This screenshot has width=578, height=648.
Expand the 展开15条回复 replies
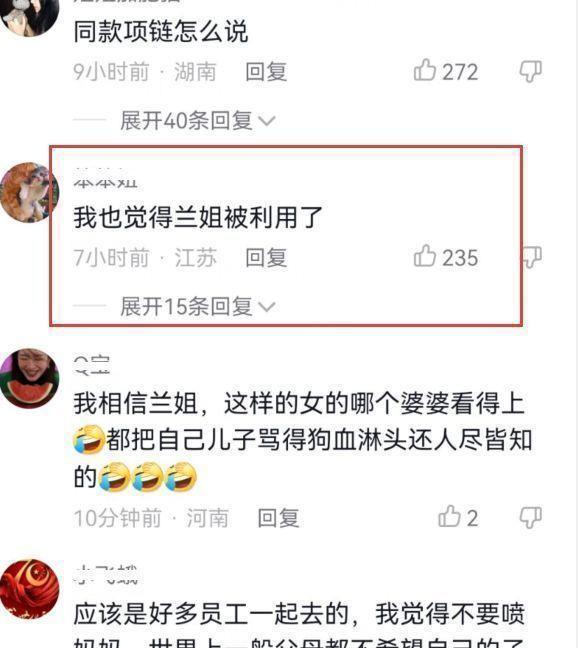point(197,307)
